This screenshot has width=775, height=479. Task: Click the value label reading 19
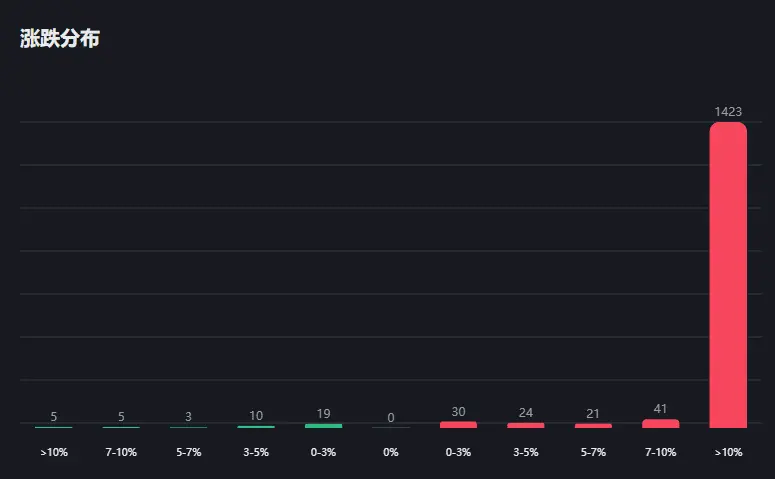pyautogui.click(x=323, y=413)
